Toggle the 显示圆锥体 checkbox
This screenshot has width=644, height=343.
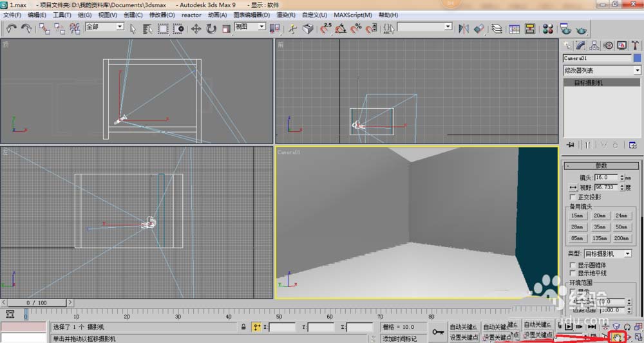[573, 264]
